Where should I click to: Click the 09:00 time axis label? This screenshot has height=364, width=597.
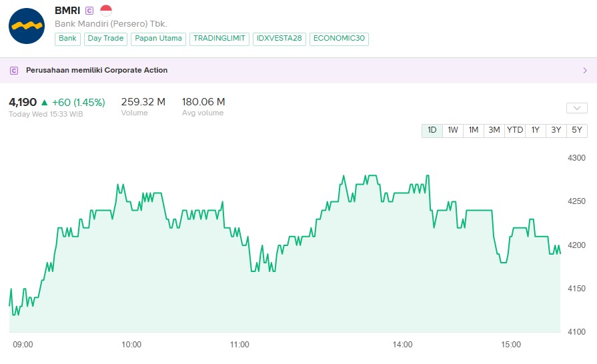pos(23,345)
